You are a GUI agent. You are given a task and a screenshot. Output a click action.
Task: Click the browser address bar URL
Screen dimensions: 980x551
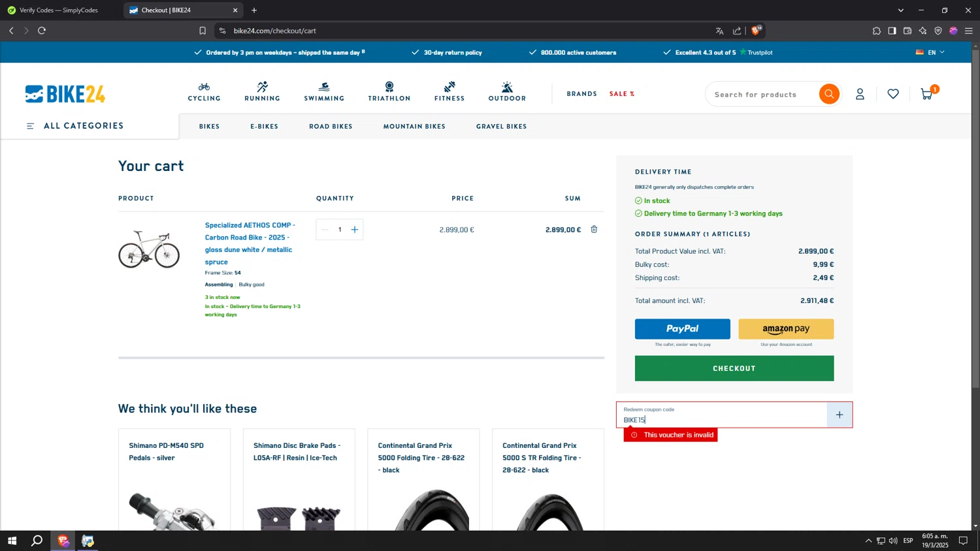pyautogui.click(x=274, y=31)
